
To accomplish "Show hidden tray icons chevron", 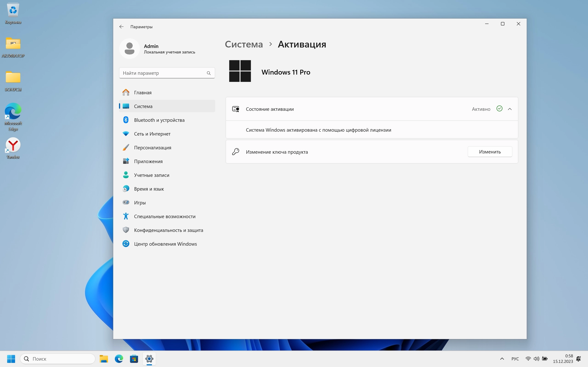I will (502, 359).
